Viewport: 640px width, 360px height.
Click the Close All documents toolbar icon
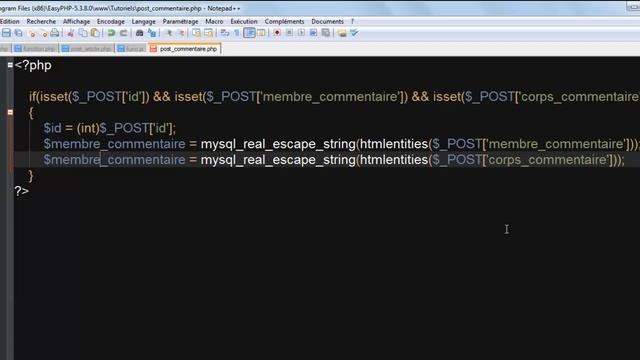tap(43, 33)
